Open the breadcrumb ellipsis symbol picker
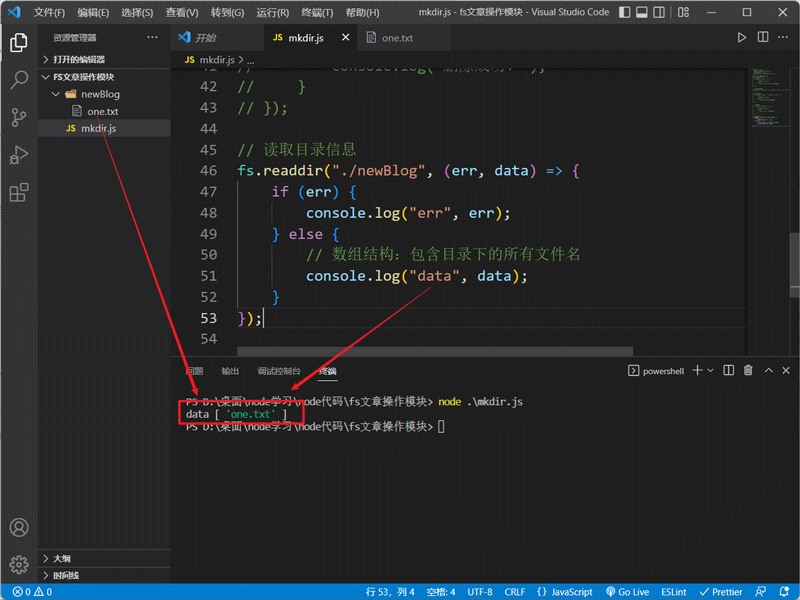Screen dimensions: 800x600 [x=251, y=61]
